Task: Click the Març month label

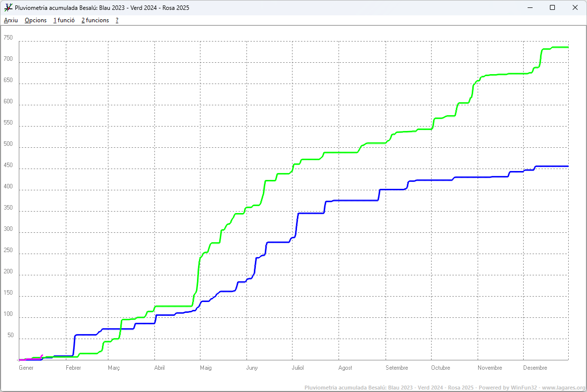Action: [114, 368]
